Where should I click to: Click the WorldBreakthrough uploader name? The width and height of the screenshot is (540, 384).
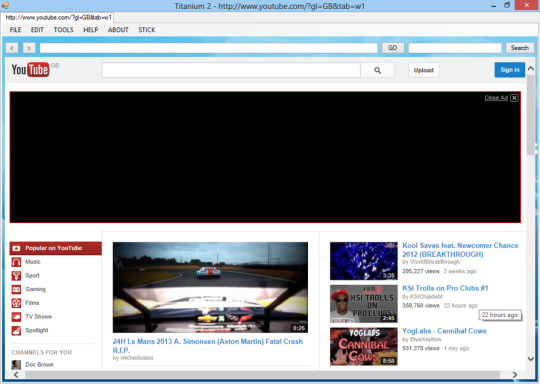[435, 262]
